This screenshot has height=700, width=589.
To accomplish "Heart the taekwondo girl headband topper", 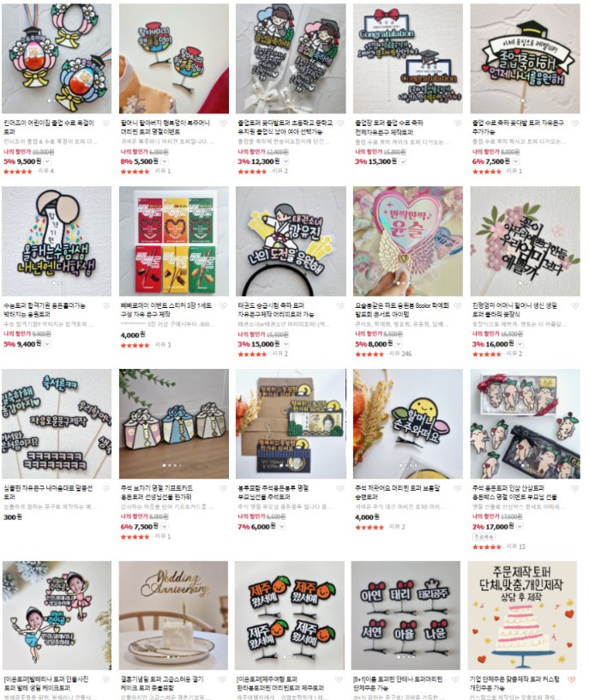I will tap(340, 305).
